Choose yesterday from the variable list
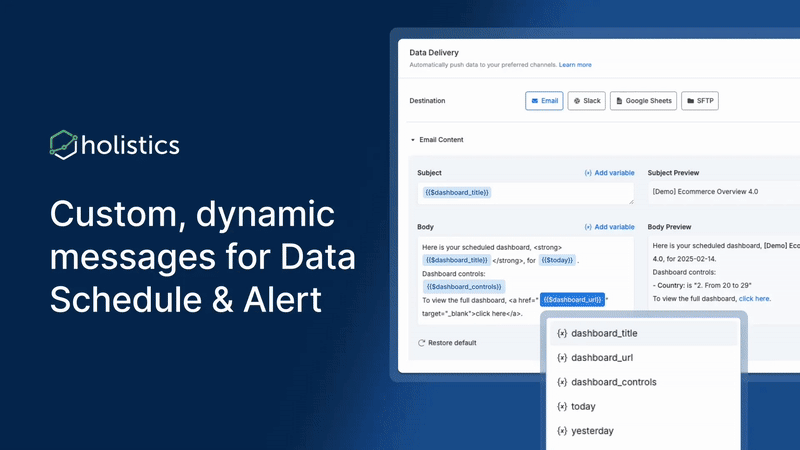 643,431
